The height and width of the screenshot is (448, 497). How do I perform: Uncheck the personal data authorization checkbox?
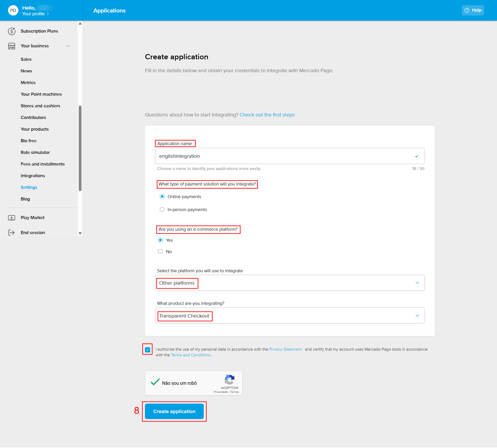pos(148,350)
